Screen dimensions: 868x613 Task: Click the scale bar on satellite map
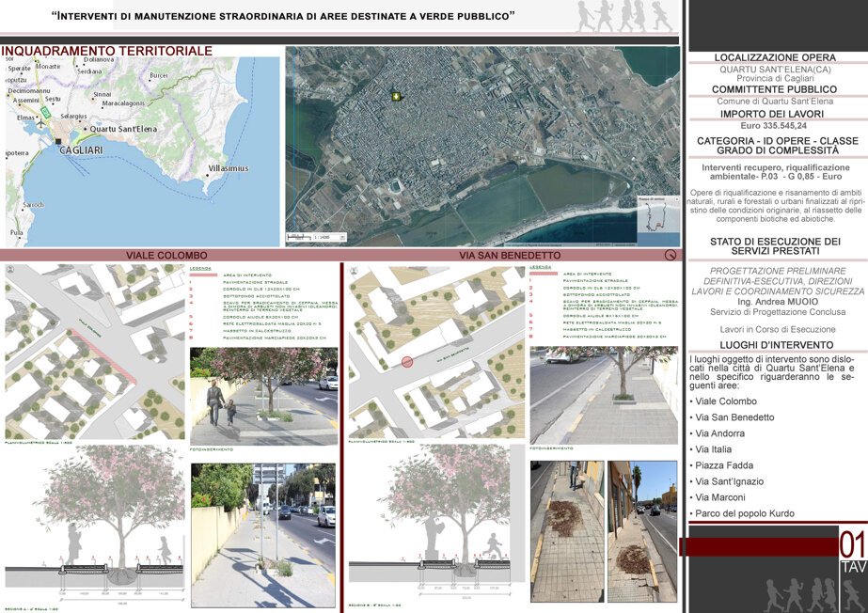pyautogui.click(x=299, y=237)
